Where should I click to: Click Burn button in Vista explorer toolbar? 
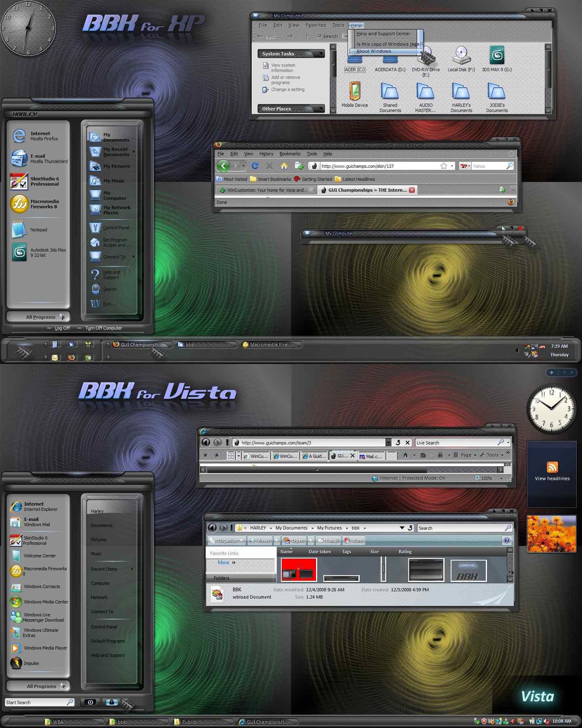354,540
